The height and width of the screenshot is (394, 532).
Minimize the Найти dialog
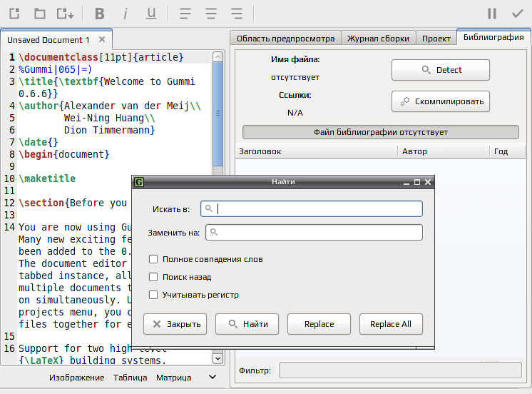(x=406, y=183)
